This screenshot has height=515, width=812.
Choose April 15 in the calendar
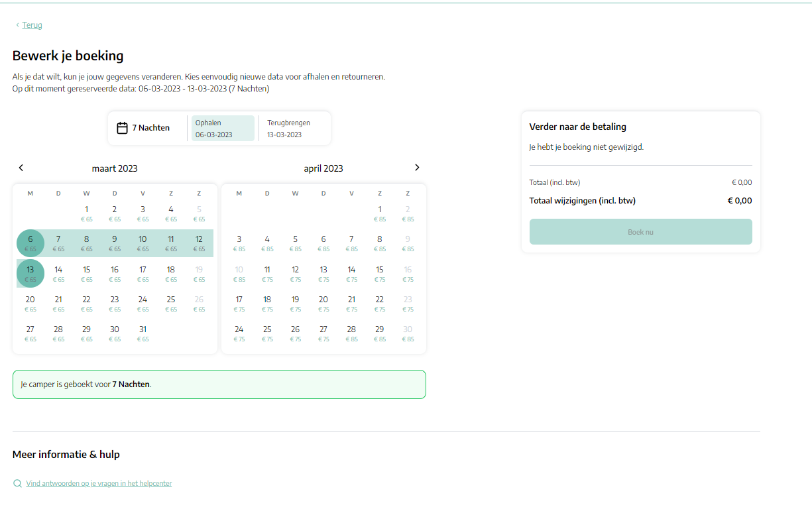(x=380, y=274)
